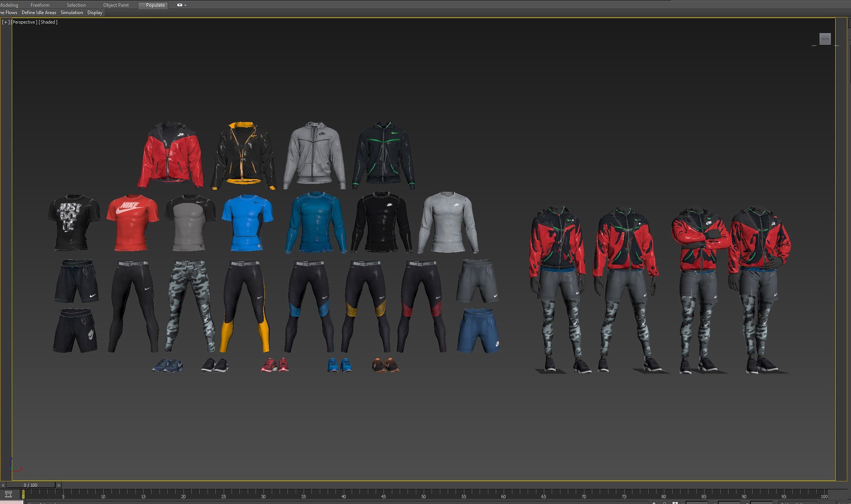Click the 0 / 100 time slider handle
Viewport: 851px width, 504px height.
[x=30, y=485]
